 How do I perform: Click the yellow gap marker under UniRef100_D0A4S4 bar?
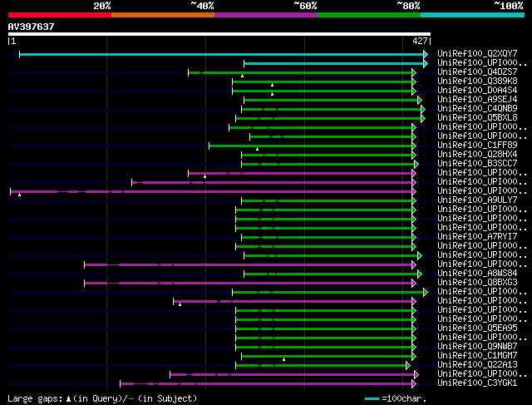(x=272, y=94)
